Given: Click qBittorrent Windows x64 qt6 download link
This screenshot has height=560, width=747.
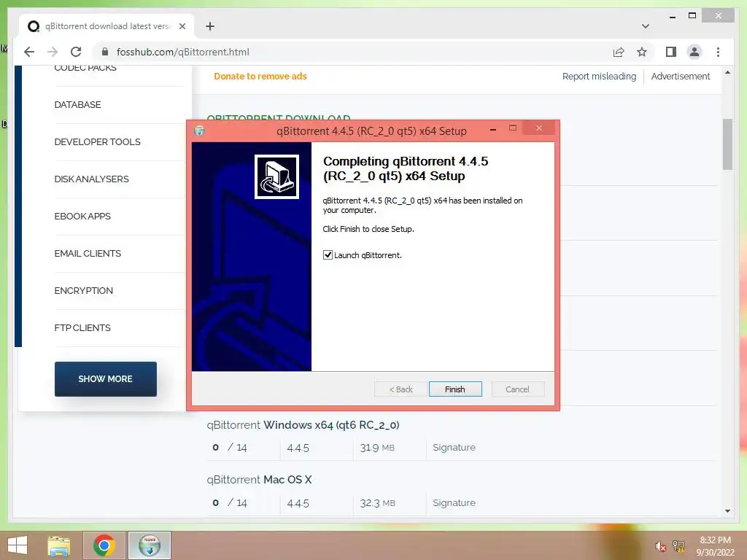Looking at the screenshot, I should click(x=303, y=425).
